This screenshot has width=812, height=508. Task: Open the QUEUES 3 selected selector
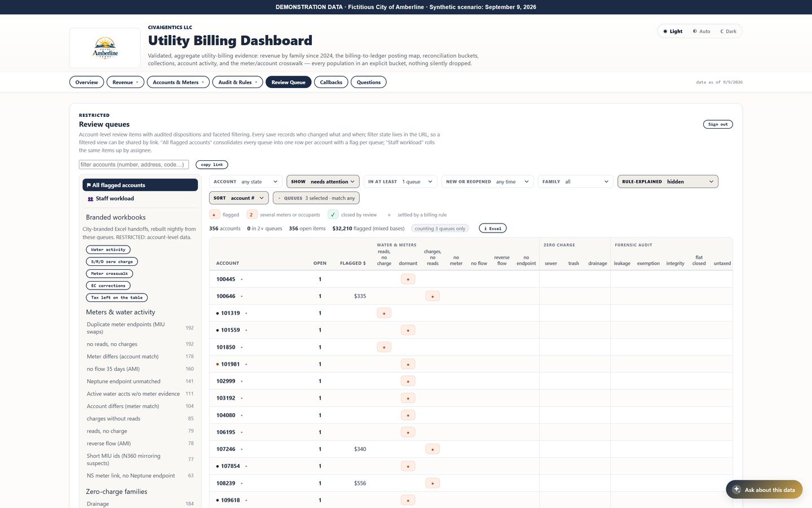pyautogui.click(x=316, y=198)
